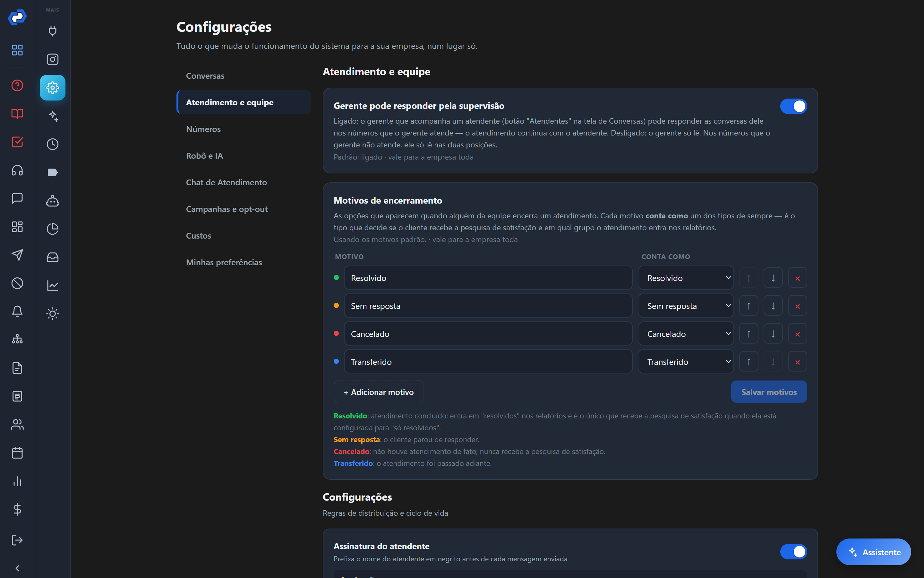924x578 pixels.
Task: Open the document file icon in sidebar
Action: click(17, 368)
